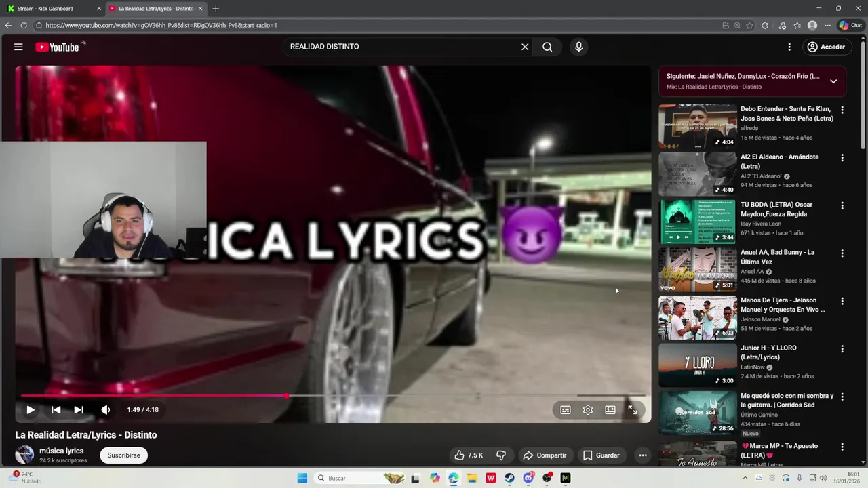Screen dimensions: 868x488
Task: Open the player settings gear
Action: point(588,409)
